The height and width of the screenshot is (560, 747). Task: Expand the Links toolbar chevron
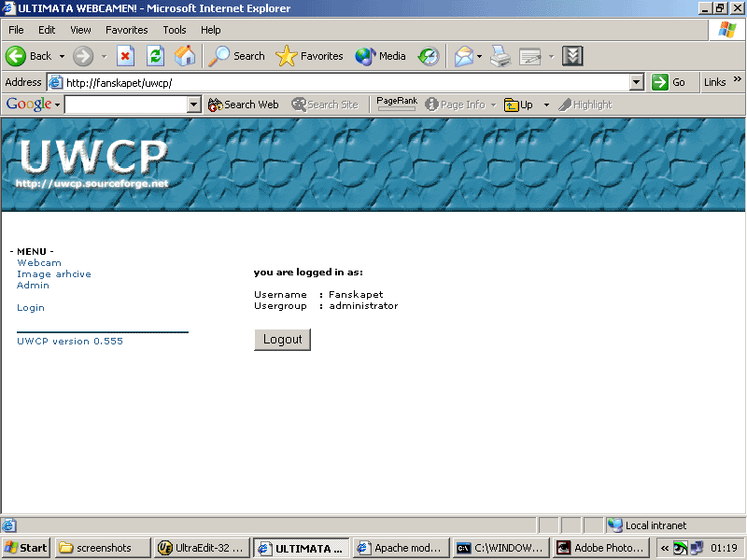tap(738, 78)
